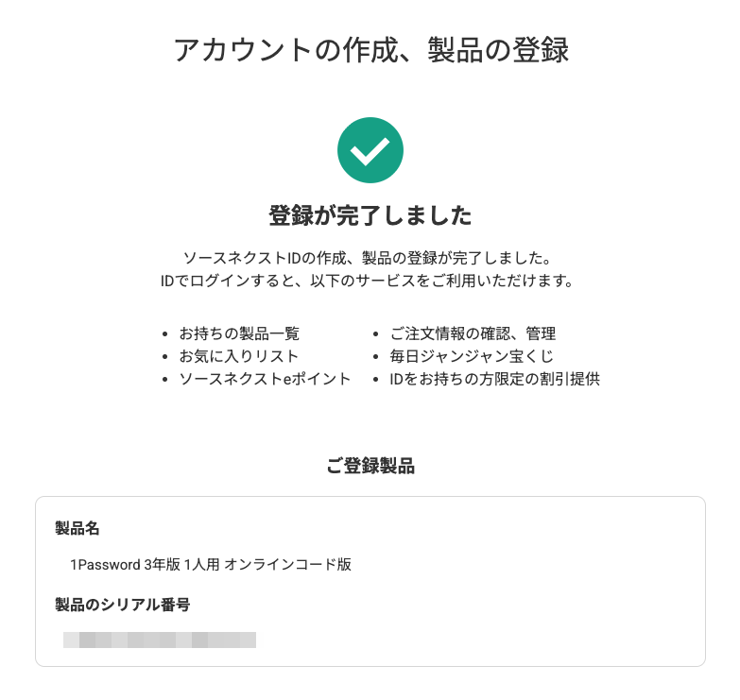Click the アカウントの作成、製品の登録 page title
The image size is (740, 700).
(370, 50)
